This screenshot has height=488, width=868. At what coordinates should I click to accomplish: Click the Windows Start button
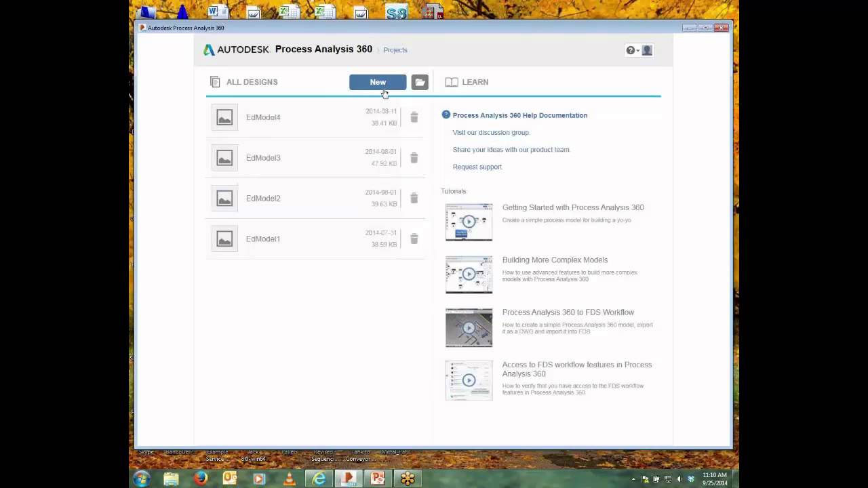click(142, 479)
